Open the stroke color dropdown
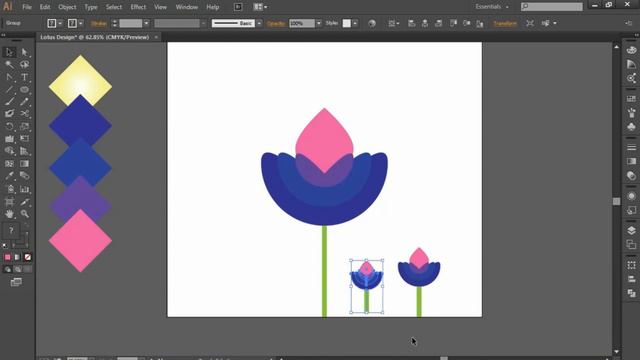 pos(80,24)
